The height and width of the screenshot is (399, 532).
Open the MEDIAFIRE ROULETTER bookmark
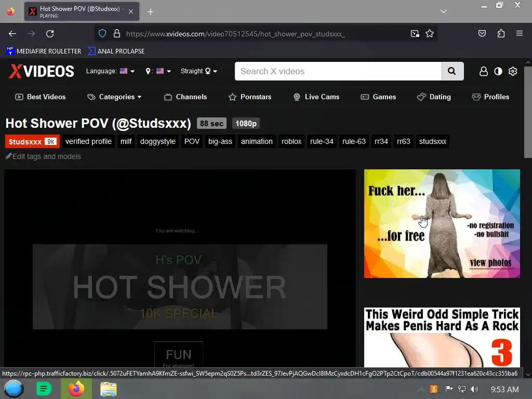[x=44, y=51]
